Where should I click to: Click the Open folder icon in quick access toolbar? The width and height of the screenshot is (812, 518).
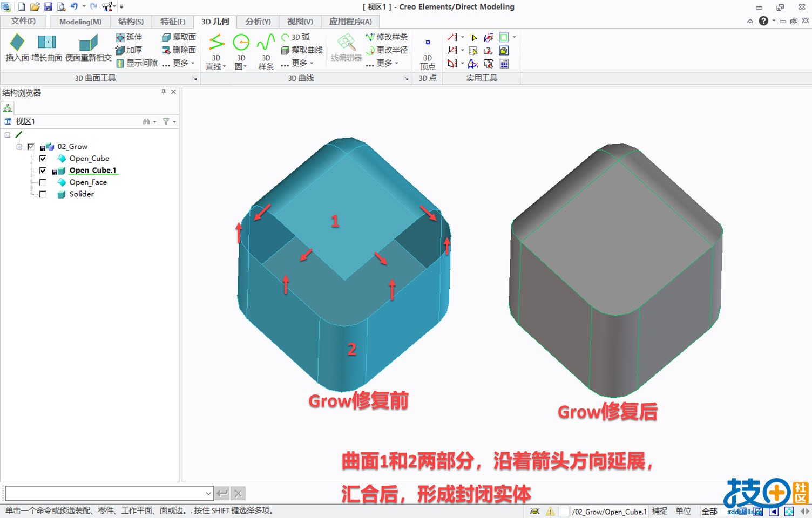coord(35,6)
